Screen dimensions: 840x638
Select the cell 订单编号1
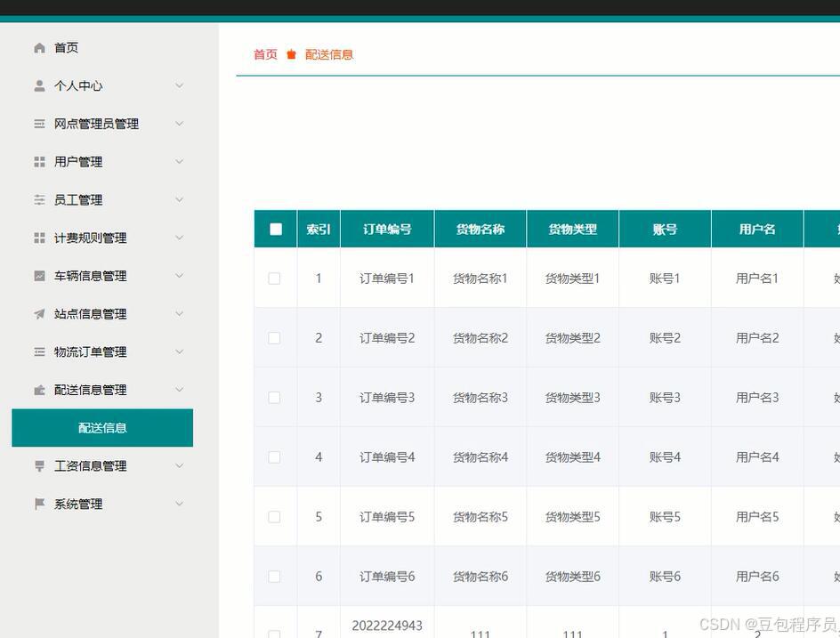click(387, 278)
